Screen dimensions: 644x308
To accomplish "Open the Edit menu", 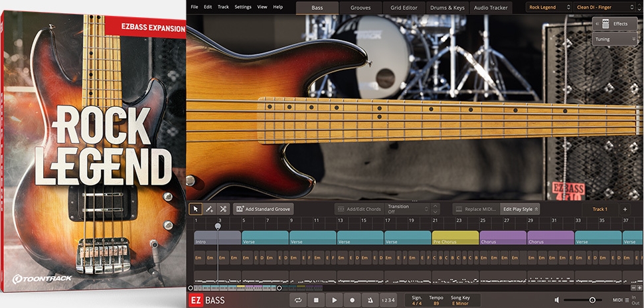I will coord(208,7).
